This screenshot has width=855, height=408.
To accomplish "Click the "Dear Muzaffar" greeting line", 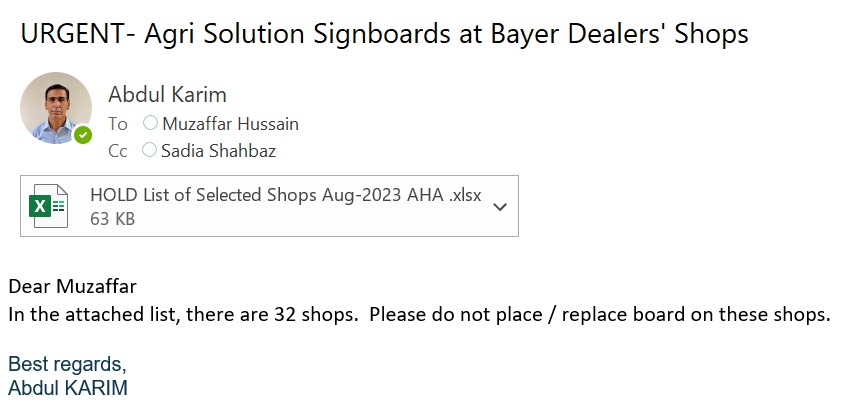I will (72, 287).
